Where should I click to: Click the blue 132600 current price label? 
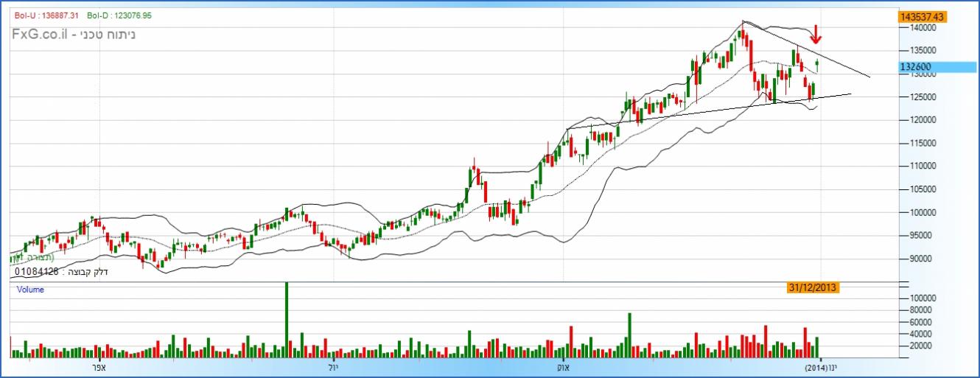916,67
